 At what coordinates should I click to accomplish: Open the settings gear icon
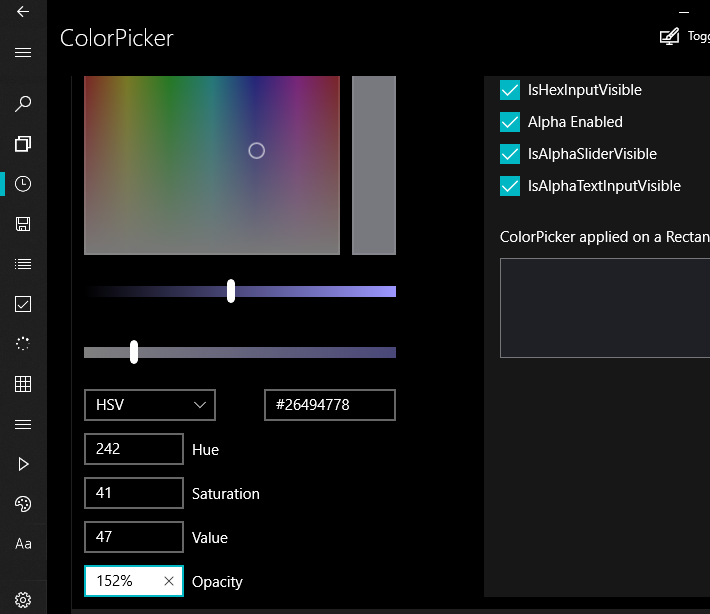click(x=23, y=599)
